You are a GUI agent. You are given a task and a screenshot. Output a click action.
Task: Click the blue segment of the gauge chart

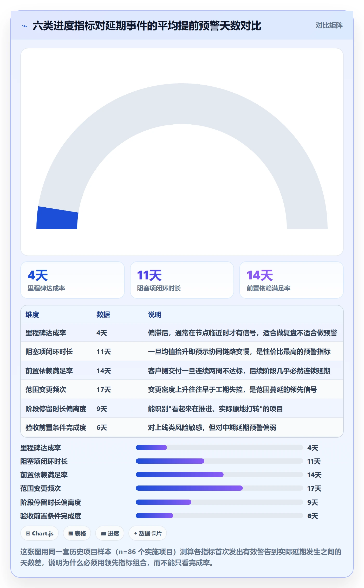pyautogui.click(x=57, y=218)
